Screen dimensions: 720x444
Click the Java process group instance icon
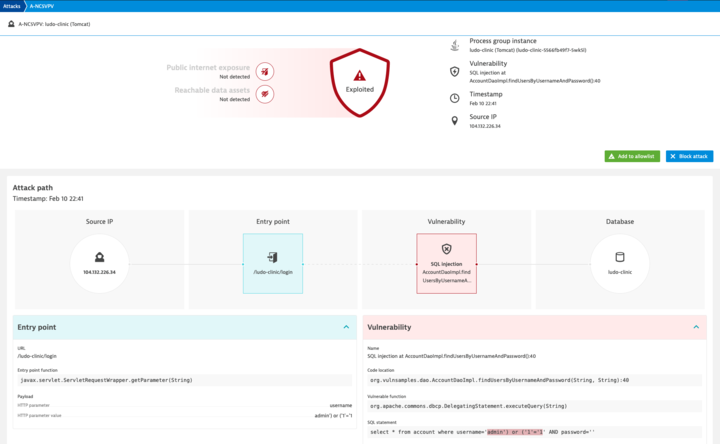coord(455,45)
